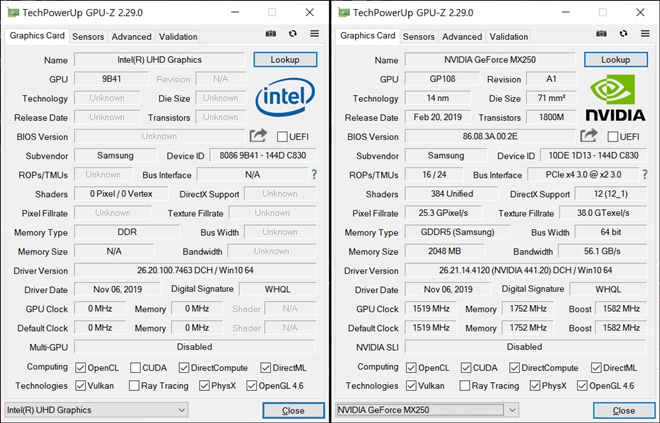The height and width of the screenshot is (423, 660).
Task: Click GPU-Z app icon in Intel title bar
Action: click(13, 13)
